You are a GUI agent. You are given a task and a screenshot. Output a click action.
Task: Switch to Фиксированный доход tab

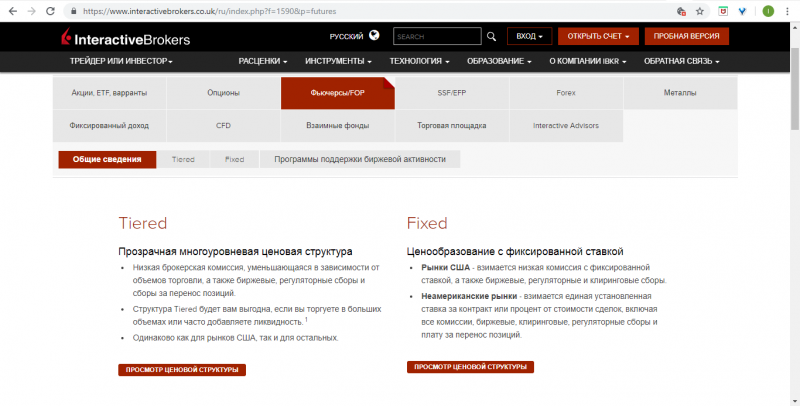(109, 125)
